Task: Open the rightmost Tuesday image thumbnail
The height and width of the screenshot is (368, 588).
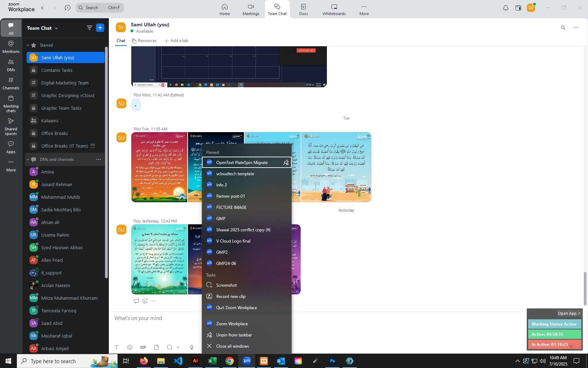Action: point(336,167)
